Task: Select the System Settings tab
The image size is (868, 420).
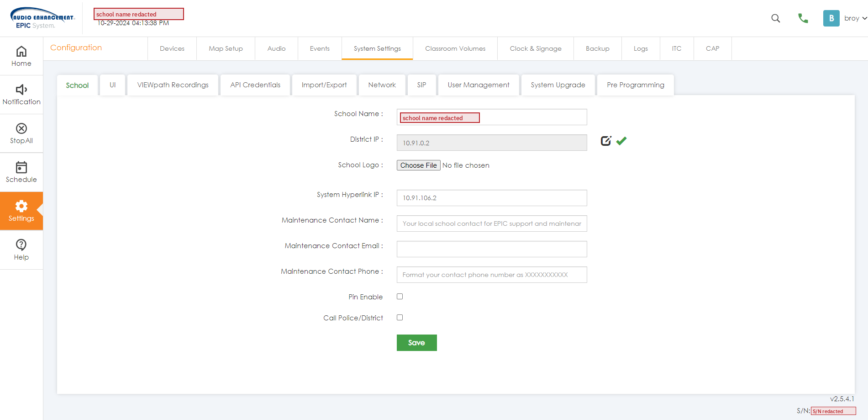Action: 377,48
